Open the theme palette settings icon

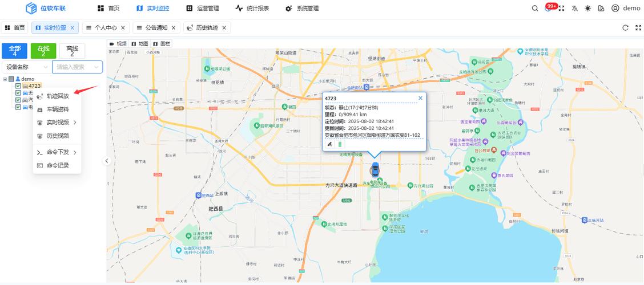tap(601, 8)
